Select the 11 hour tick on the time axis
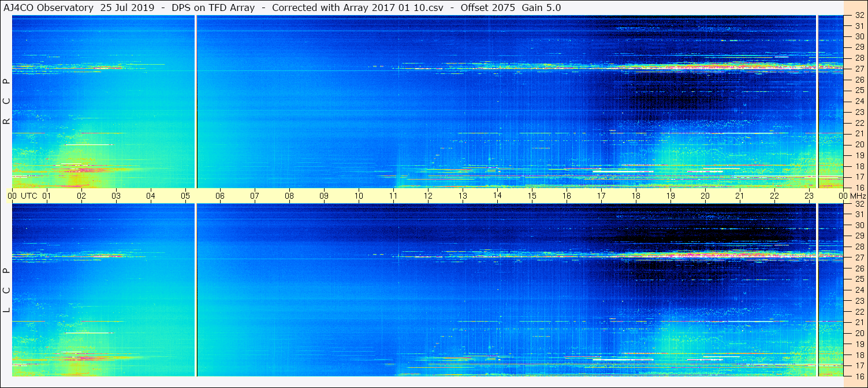This screenshot has width=868, height=388. [x=393, y=196]
